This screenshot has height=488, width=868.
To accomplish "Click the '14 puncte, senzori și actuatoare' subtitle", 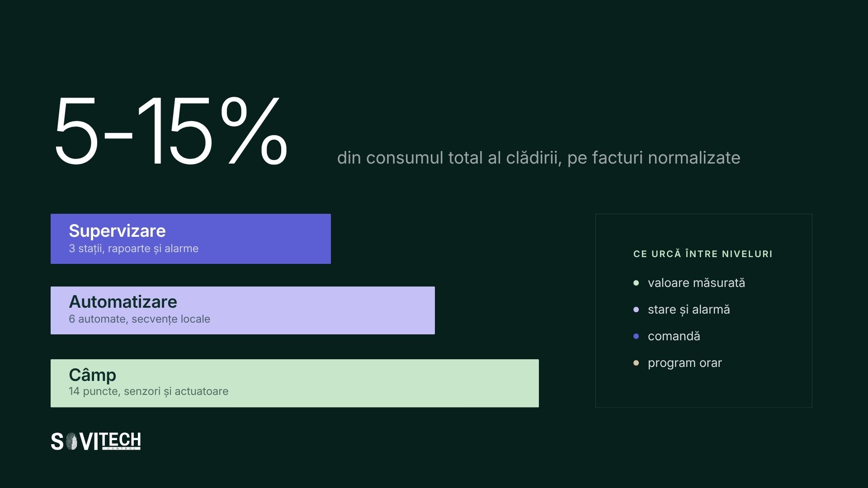I will click(148, 391).
